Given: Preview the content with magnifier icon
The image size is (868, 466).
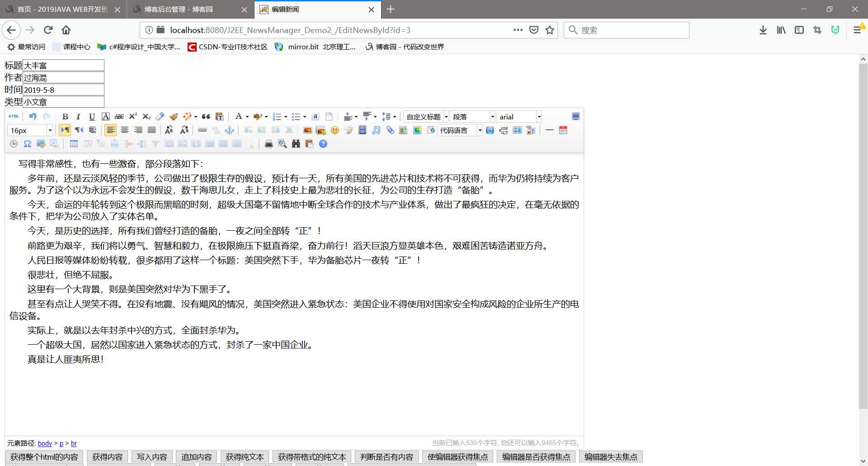Looking at the screenshot, I should point(282,144).
